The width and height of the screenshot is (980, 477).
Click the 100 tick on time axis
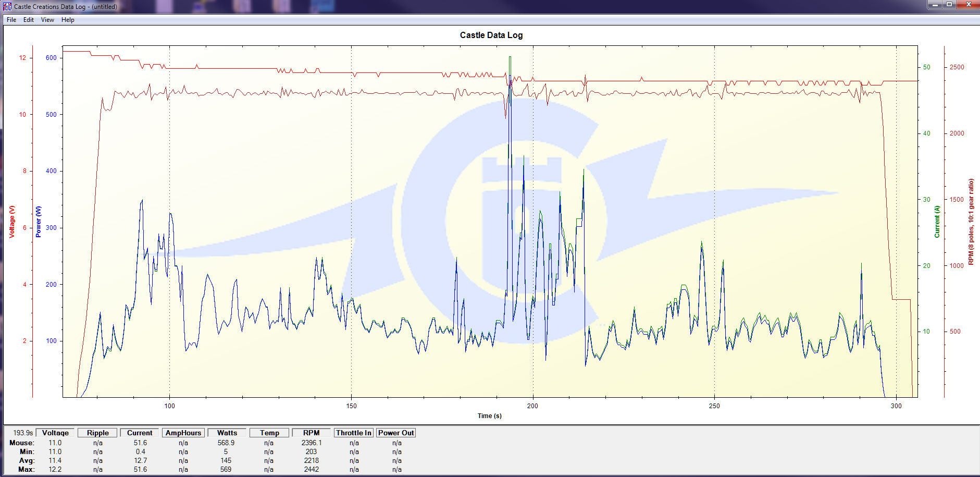[x=169, y=406]
